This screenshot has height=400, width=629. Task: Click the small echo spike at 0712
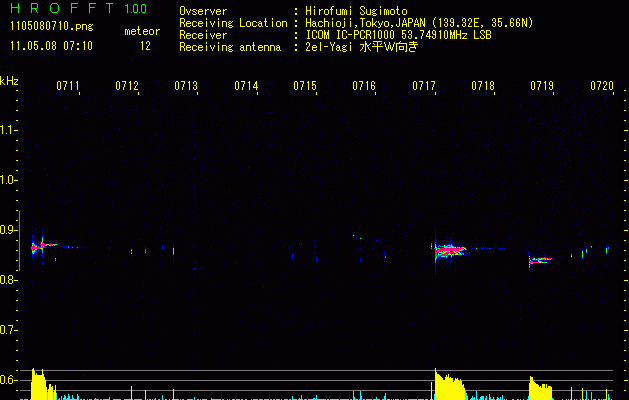[x=132, y=252]
